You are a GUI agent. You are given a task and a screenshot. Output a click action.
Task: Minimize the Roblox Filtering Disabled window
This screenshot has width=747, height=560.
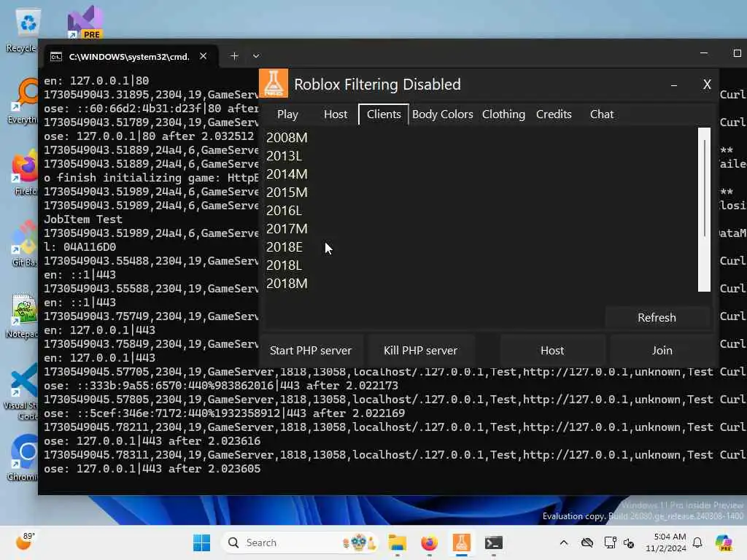(x=673, y=85)
